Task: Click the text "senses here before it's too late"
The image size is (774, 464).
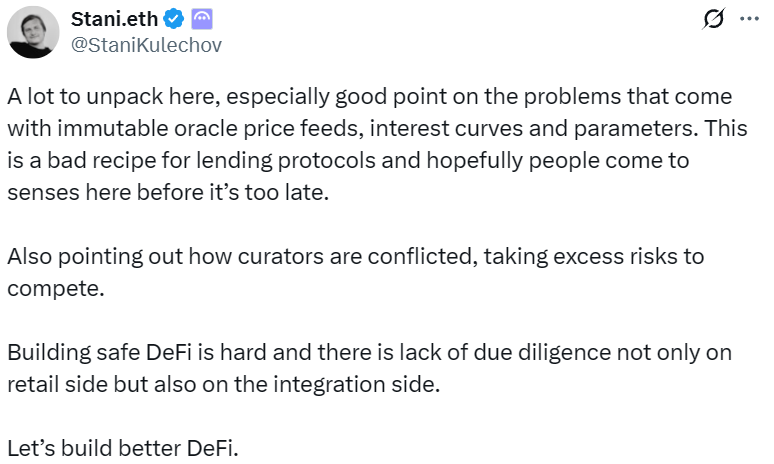Action: [167, 193]
